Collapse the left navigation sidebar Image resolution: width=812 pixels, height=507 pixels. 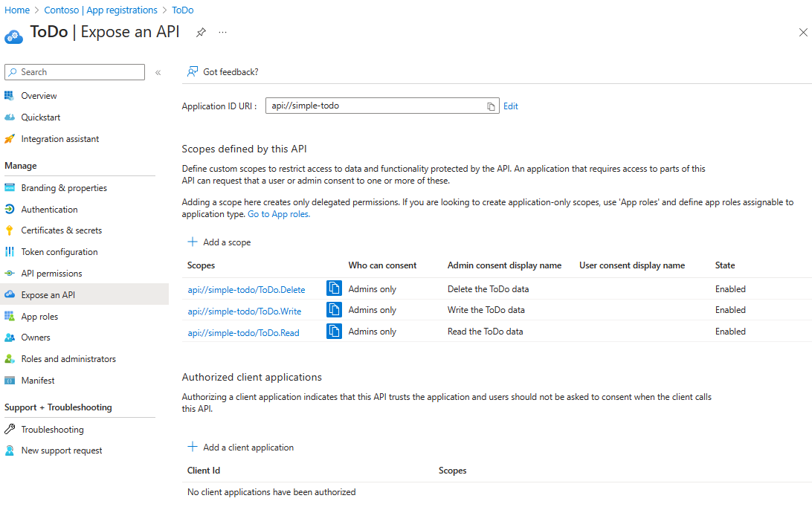point(158,72)
